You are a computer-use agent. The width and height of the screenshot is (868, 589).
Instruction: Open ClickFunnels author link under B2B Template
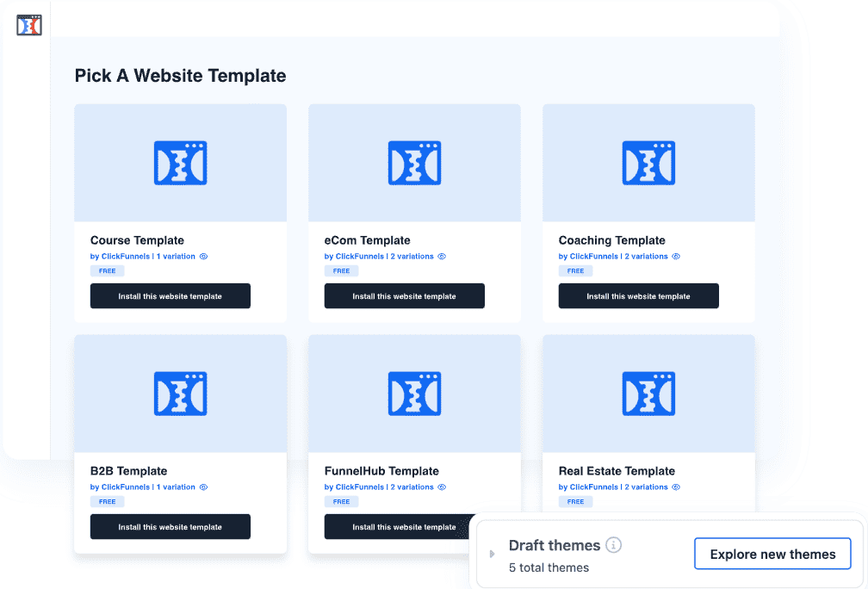tap(126, 487)
